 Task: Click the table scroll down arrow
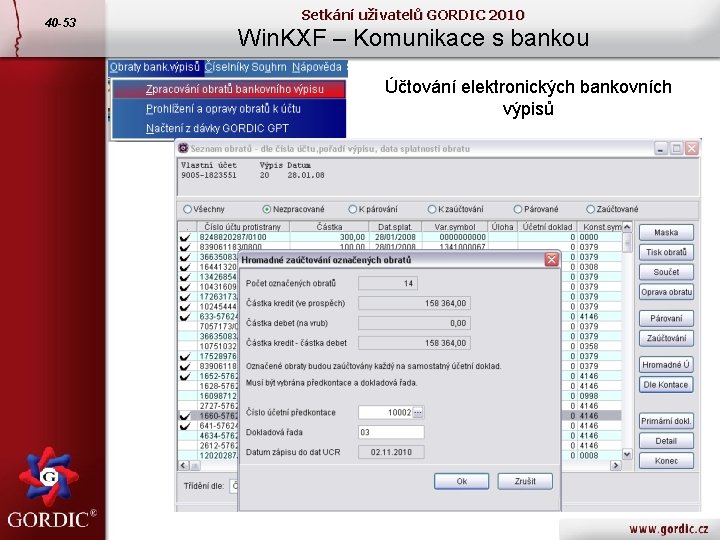[627, 454]
